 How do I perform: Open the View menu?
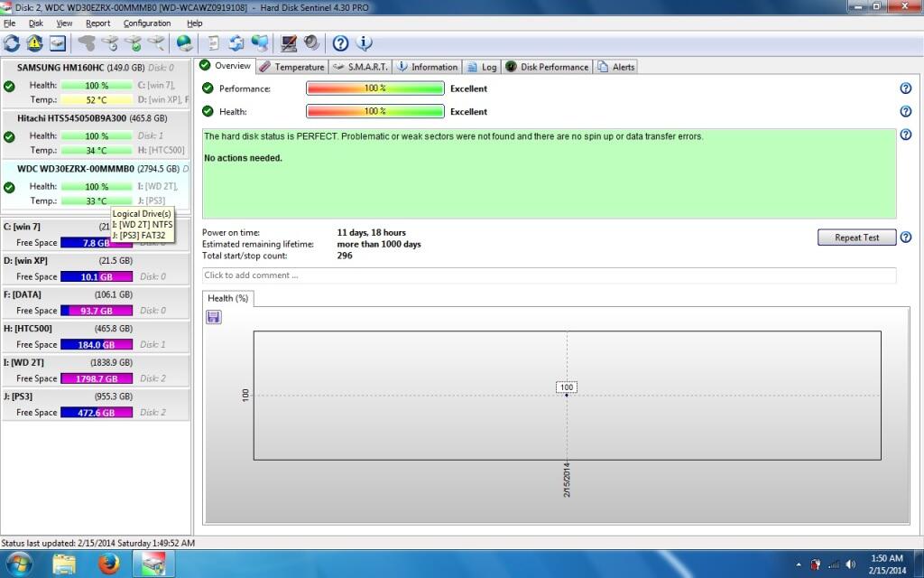64,23
